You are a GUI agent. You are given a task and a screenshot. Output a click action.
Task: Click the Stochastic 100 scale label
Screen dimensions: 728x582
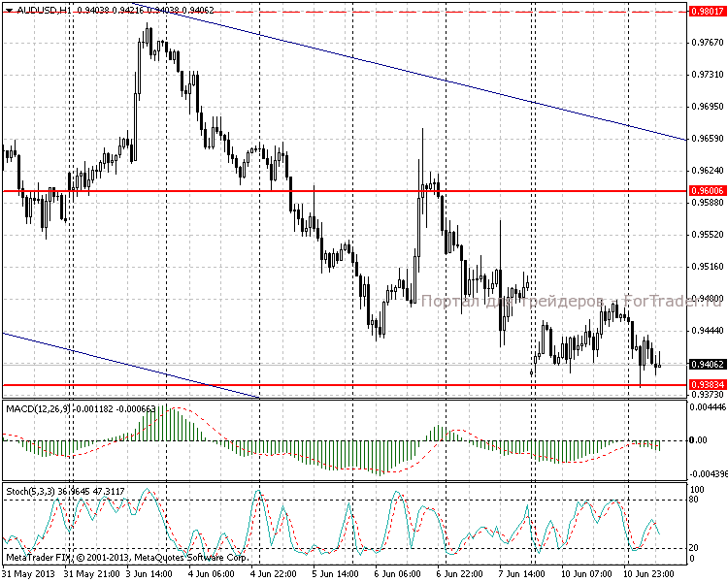coord(697,490)
